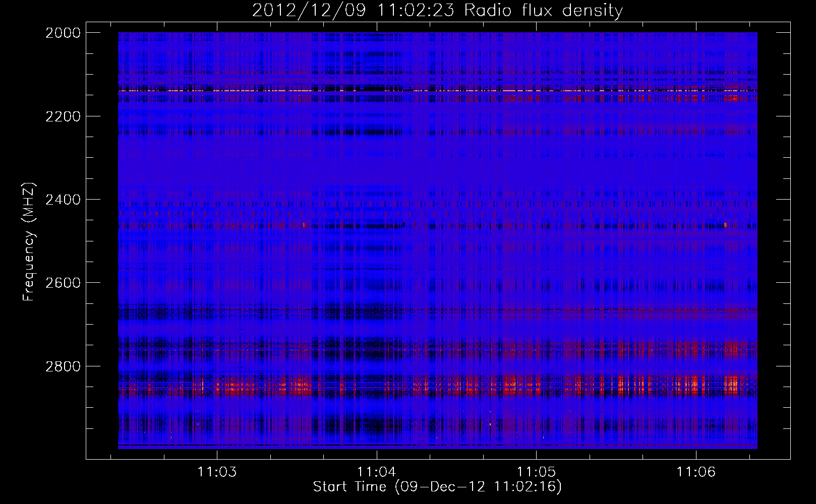Screen dimensions: 816x504
Task: Click the 11:04 time tick label
Action: point(377,472)
